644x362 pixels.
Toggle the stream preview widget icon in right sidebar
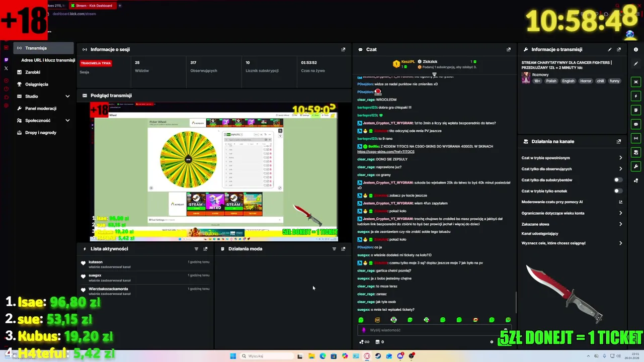coord(636,81)
